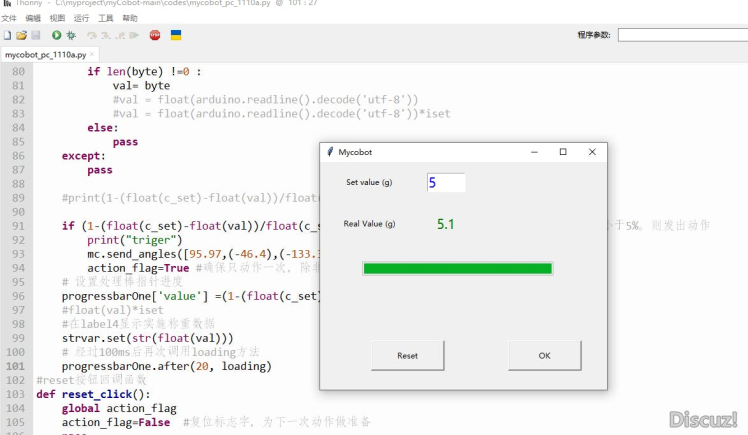
Task: Open a file with the folder icon
Action: 21,35
